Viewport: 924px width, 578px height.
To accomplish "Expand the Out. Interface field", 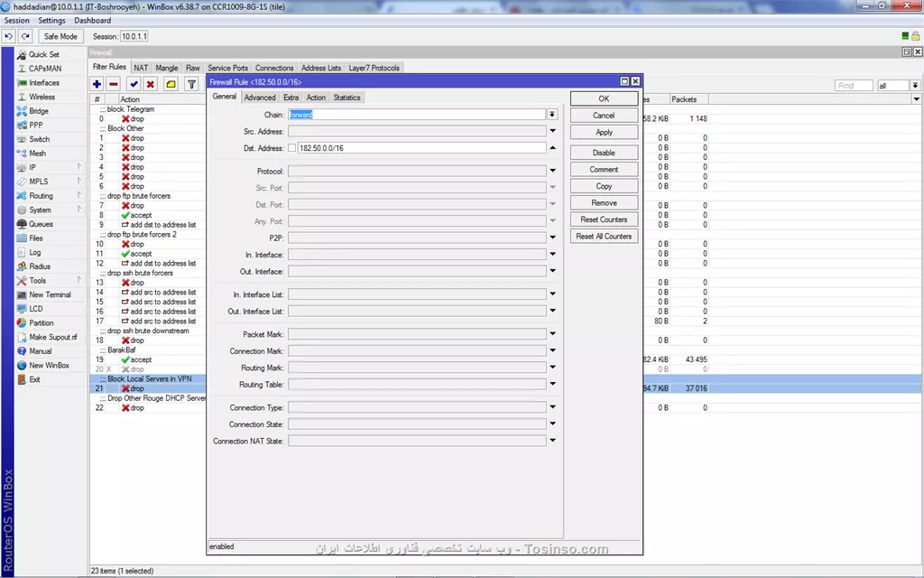I will pos(553,271).
